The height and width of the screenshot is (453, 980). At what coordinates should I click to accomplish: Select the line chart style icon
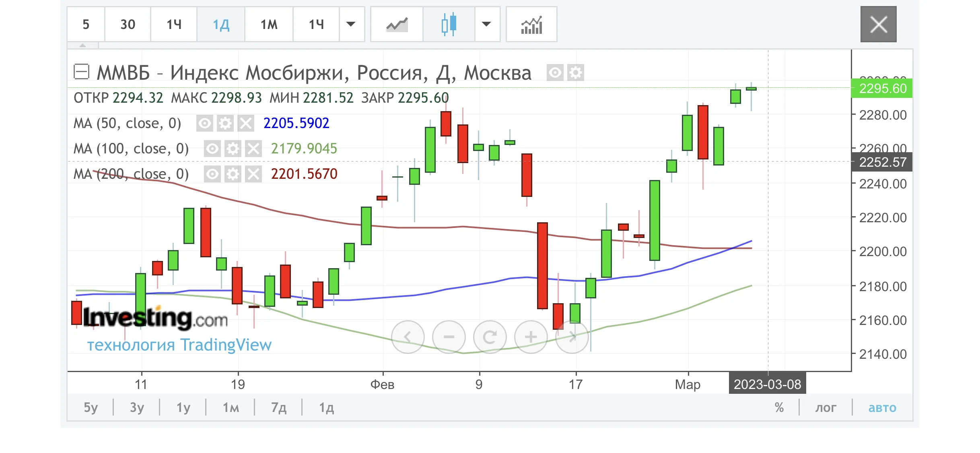[x=397, y=25]
